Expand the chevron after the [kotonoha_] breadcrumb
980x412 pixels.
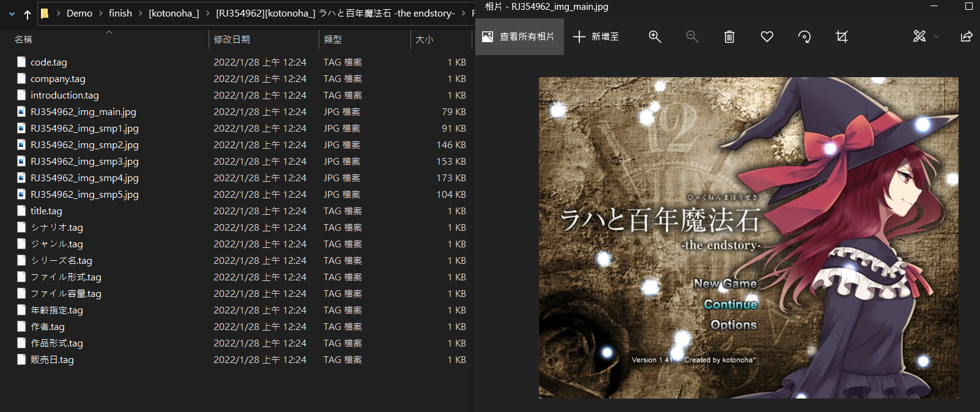(x=207, y=13)
